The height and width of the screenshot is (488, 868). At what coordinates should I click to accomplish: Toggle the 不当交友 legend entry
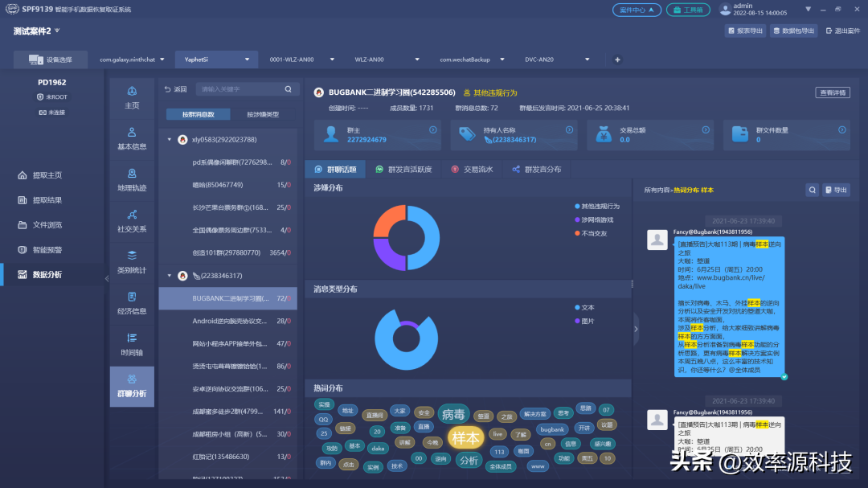coord(591,233)
